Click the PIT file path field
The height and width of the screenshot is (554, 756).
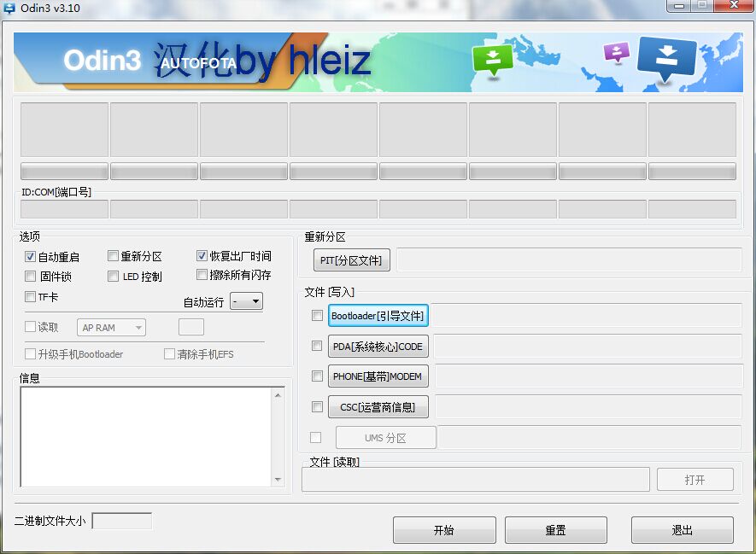tap(570, 260)
